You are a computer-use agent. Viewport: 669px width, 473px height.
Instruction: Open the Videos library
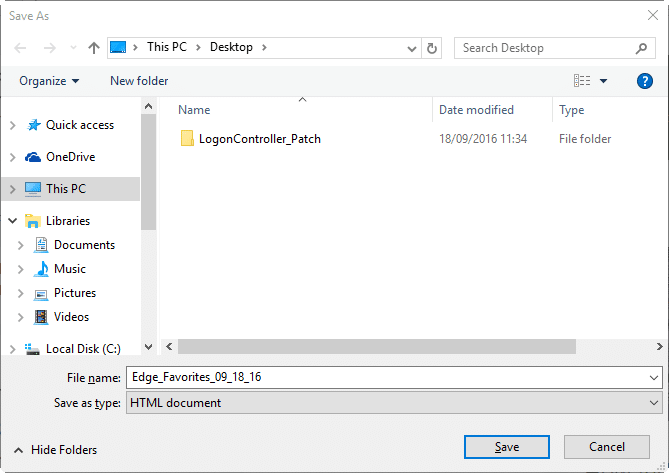point(71,317)
